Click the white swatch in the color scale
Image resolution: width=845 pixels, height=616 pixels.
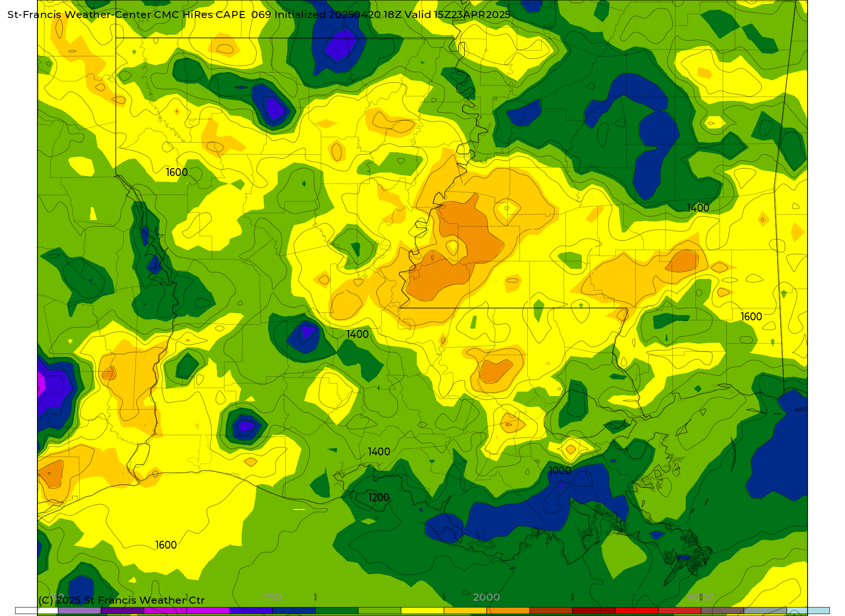[x=37, y=611]
